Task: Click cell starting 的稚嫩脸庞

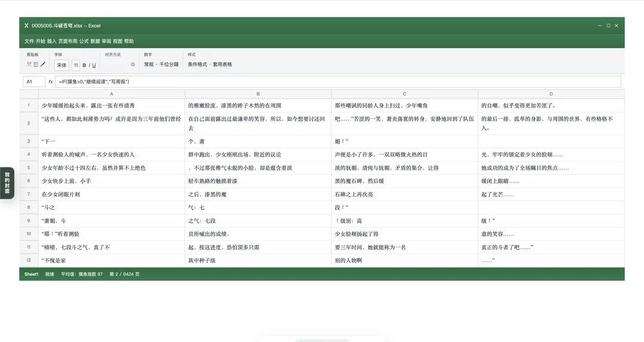Action: 258,105
